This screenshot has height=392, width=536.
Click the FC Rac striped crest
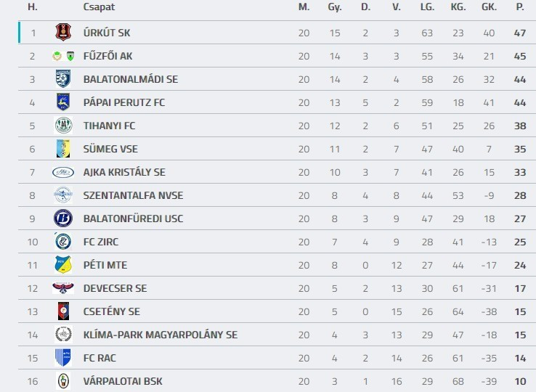(x=63, y=358)
